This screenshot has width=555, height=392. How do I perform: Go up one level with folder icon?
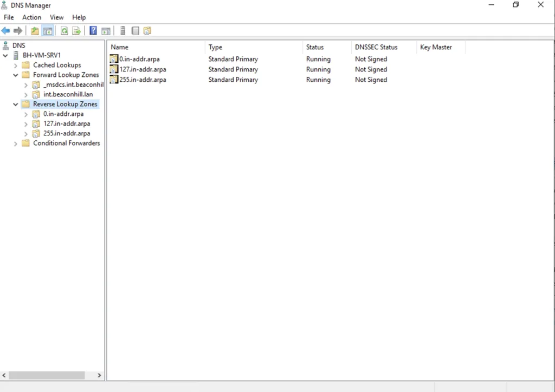(x=35, y=31)
